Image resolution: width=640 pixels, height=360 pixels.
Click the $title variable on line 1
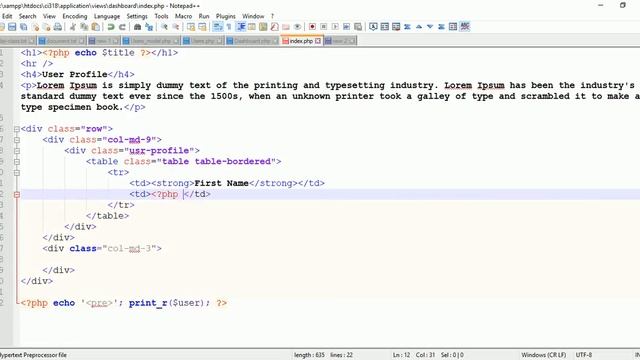[118, 53]
